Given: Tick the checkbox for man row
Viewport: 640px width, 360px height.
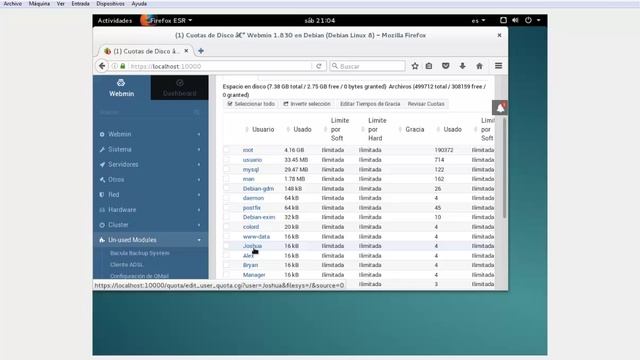Looking at the screenshot, I should click(x=227, y=179).
